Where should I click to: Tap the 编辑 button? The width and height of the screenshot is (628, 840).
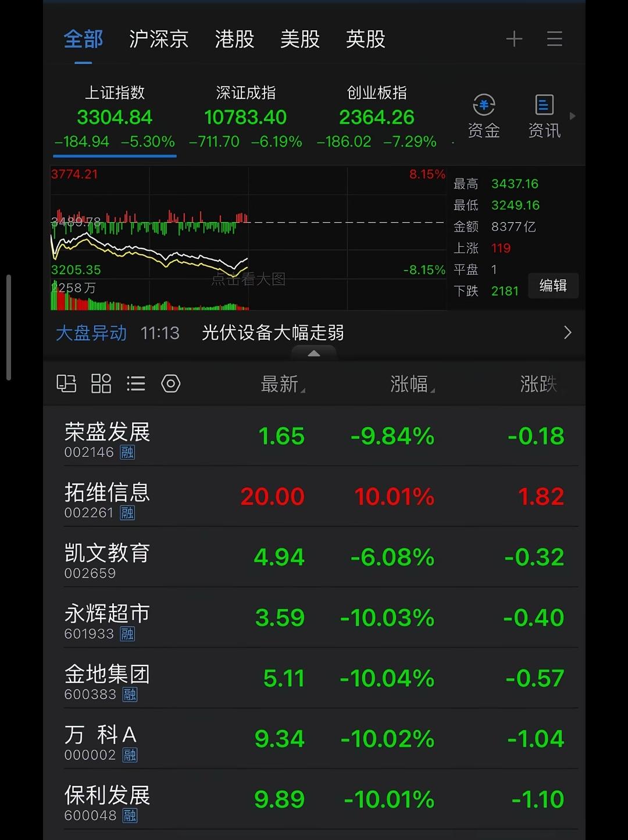click(553, 286)
